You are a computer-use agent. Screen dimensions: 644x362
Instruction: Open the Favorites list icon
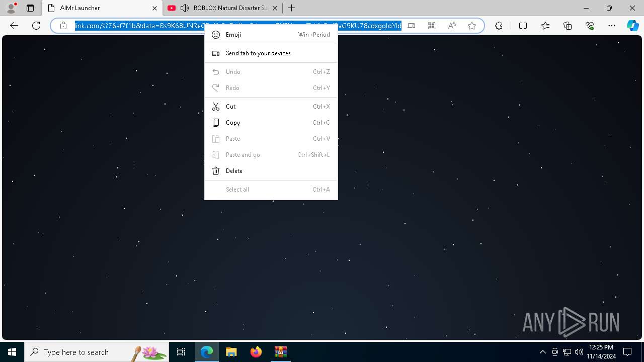[x=545, y=26]
